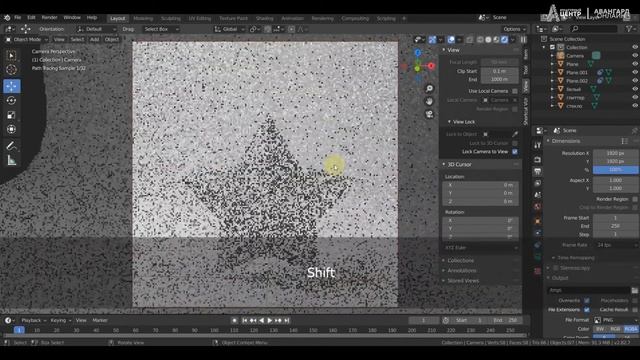Uncheck Lock Camera to View
The image size is (640, 360).
pyautogui.click(x=515, y=152)
